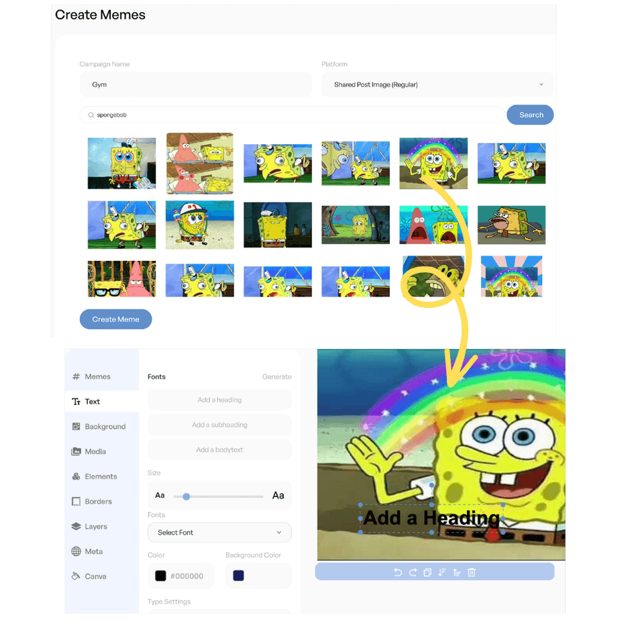Send the selected layer backward
This screenshot has width=644, height=644.
[442, 572]
